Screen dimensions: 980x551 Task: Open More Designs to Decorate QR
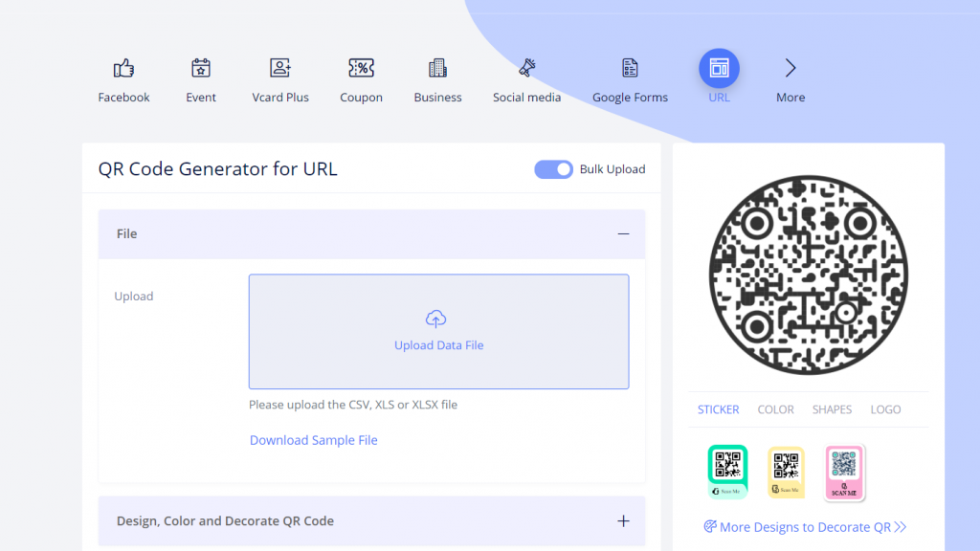(x=804, y=527)
